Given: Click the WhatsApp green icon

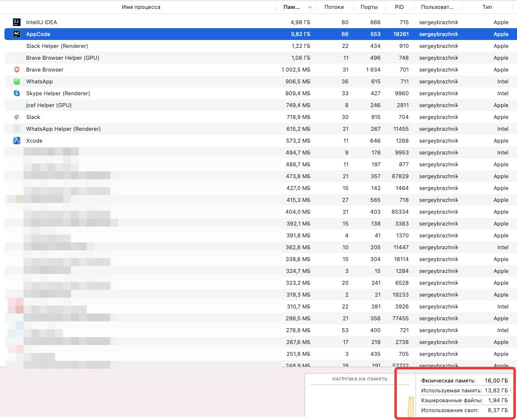Looking at the screenshot, I should (x=16, y=81).
